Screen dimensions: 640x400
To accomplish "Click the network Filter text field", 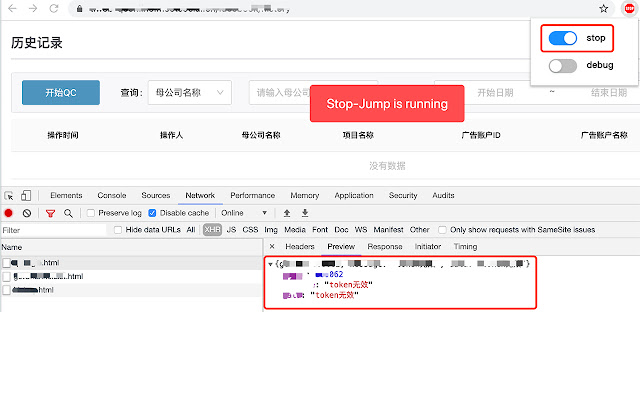I will (x=53, y=230).
